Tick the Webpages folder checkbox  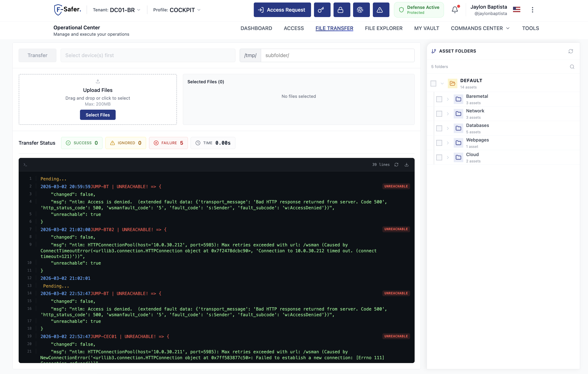(439, 143)
